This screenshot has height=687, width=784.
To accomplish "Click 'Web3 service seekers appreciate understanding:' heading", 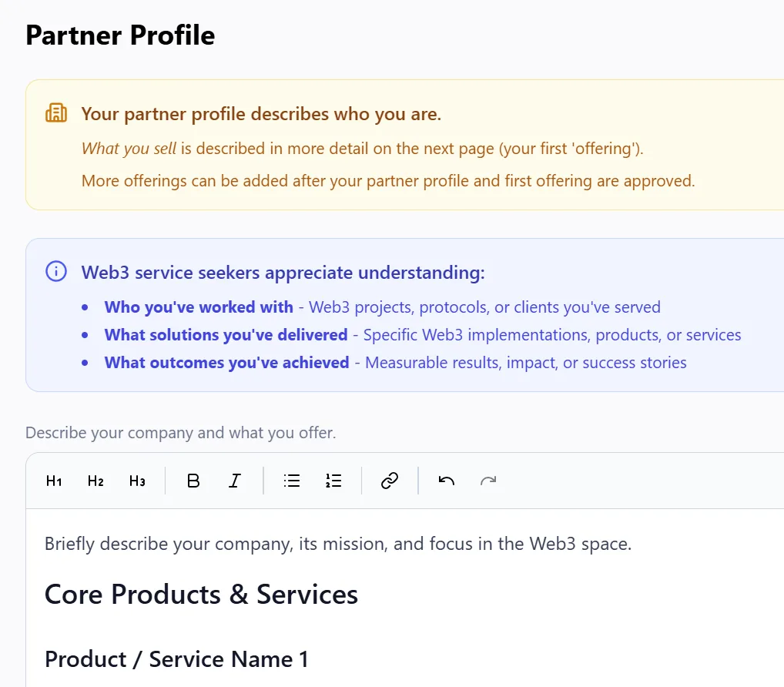I will pos(283,273).
